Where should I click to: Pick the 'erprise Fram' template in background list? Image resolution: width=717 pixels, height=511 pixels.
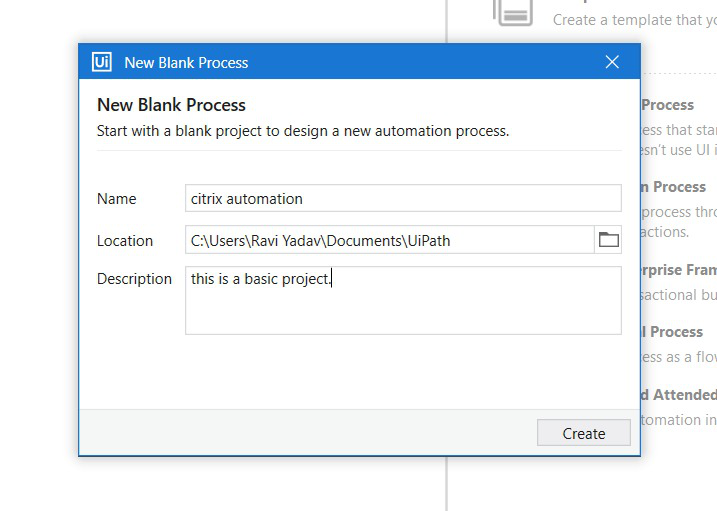(x=678, y=270)
